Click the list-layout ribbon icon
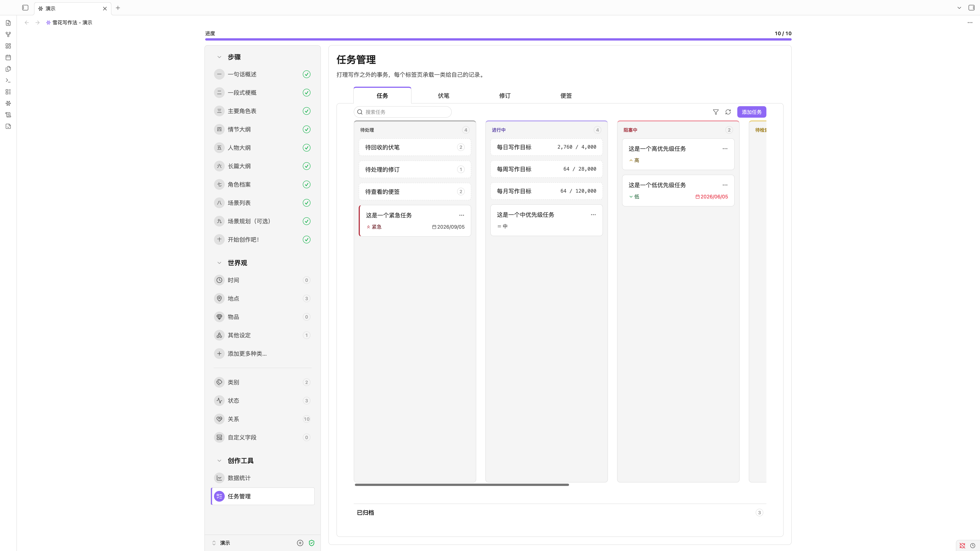 point(8,92)
